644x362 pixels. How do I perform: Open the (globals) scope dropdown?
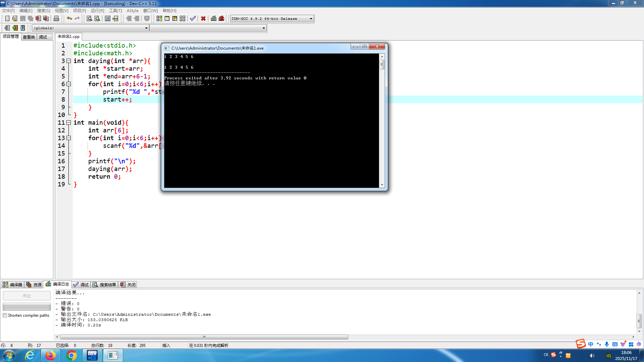point(146,28)
